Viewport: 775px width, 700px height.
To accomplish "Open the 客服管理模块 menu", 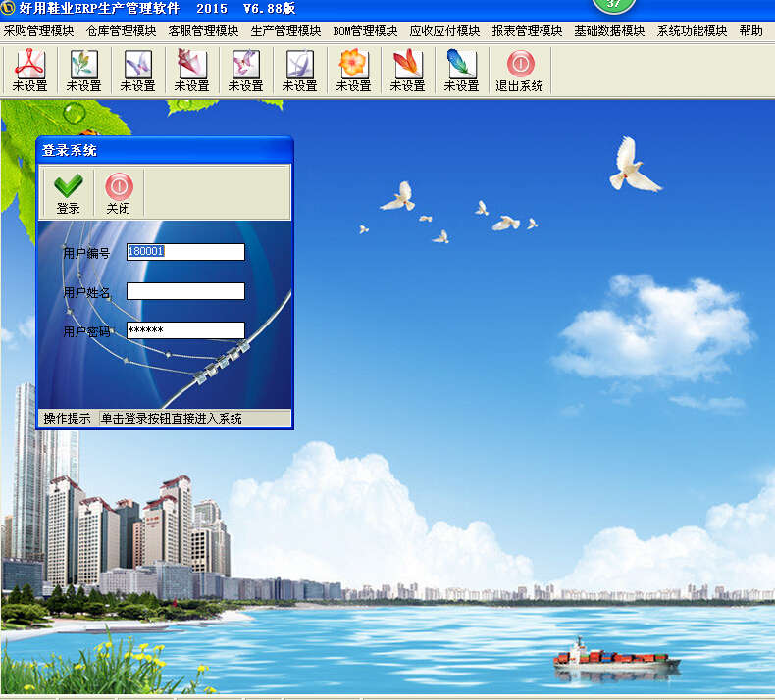I will [203, 31].
